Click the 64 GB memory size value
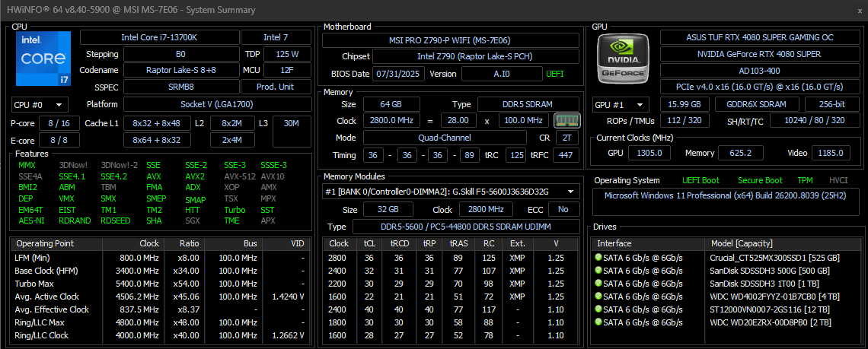 point(391,104)
